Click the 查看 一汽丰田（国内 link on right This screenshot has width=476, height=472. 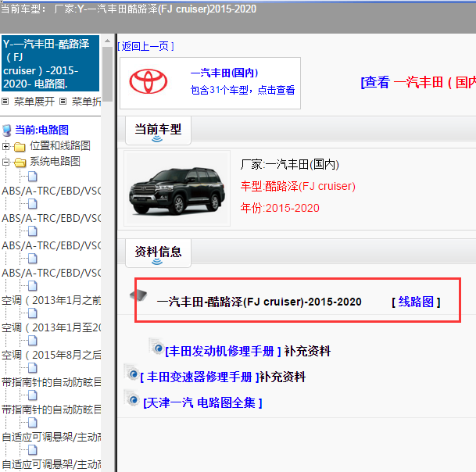pyautogui.click(x=418, y=82)
